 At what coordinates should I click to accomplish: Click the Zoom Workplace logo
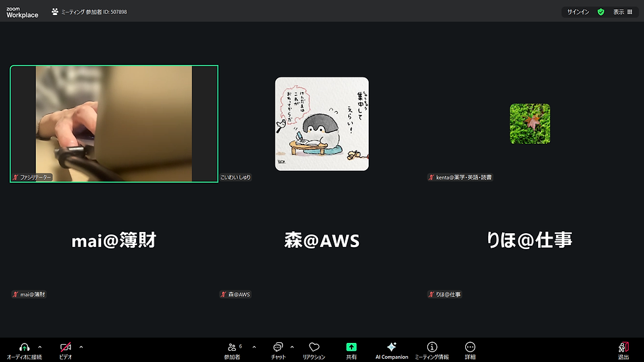pos(22,12)
